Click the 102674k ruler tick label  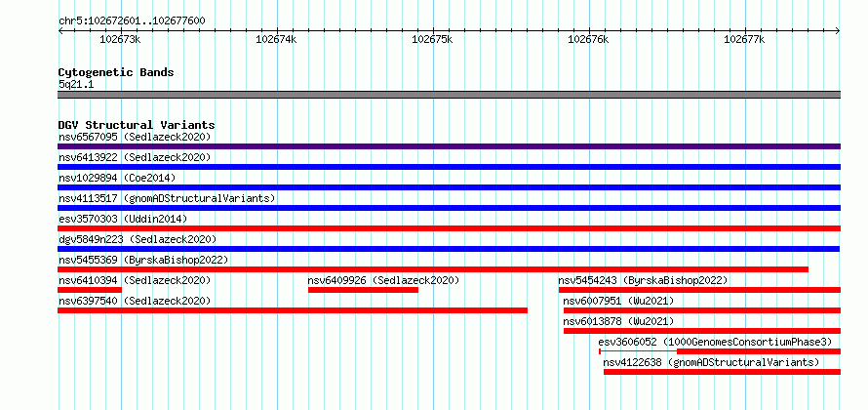[x=276, y=39]
